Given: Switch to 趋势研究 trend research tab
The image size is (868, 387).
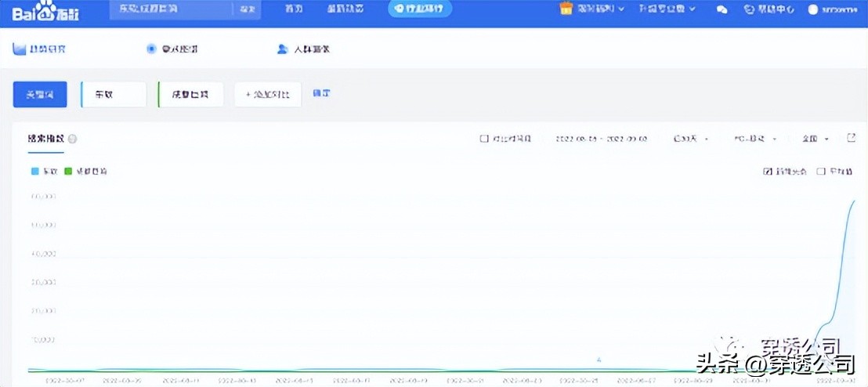Looking at the screenshot, I should (40, 49).
